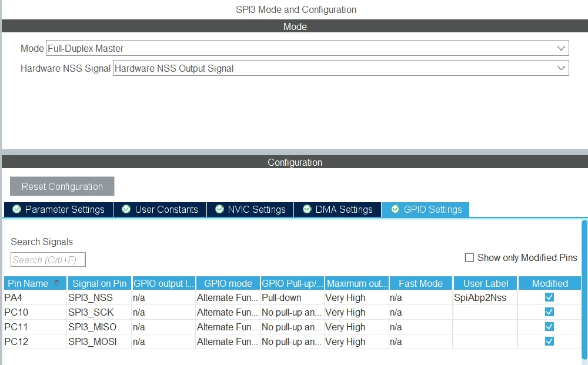
Task: Click the Signal on Pin column header
Action: [99, 283]
